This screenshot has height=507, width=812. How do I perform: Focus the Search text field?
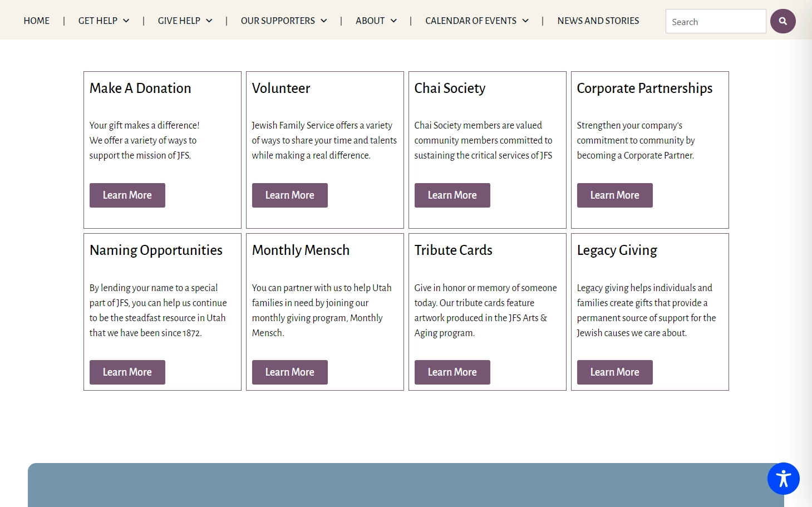point(716,21)
